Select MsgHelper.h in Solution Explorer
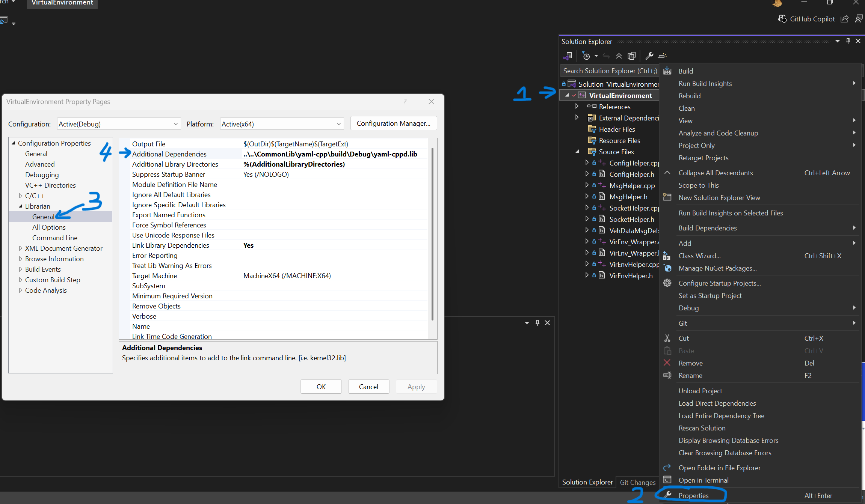865x504 pixels. 628,197
